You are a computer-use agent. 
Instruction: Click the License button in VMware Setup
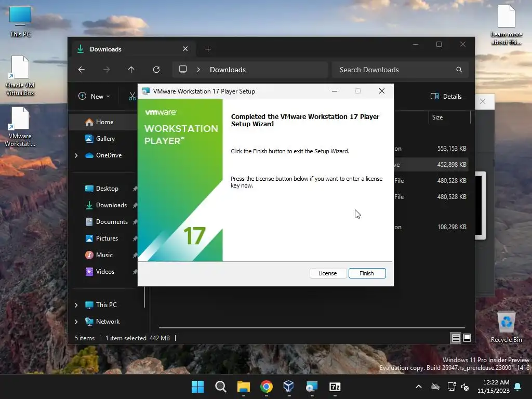pos(328,273)
